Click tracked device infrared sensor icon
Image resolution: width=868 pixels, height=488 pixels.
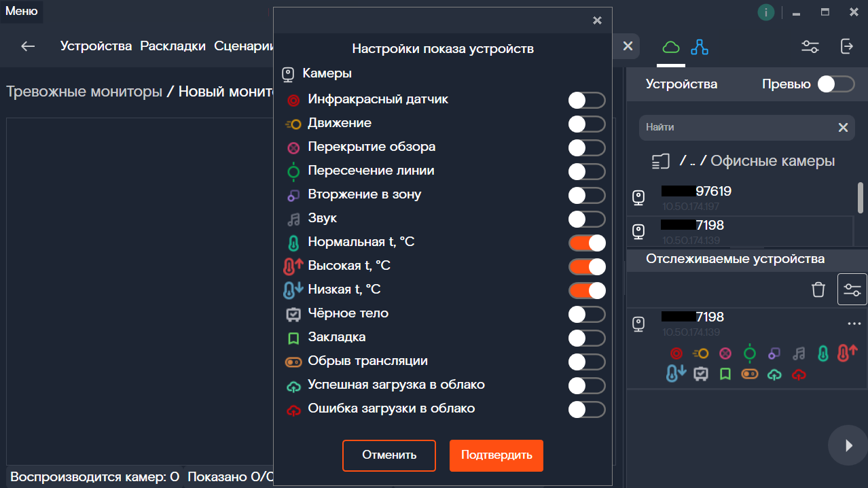676,353
